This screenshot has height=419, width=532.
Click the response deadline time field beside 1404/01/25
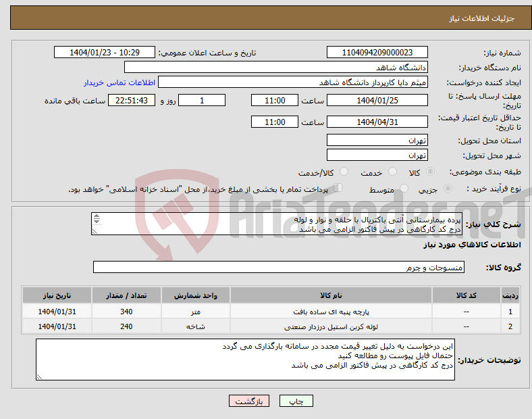pos(275,101)
